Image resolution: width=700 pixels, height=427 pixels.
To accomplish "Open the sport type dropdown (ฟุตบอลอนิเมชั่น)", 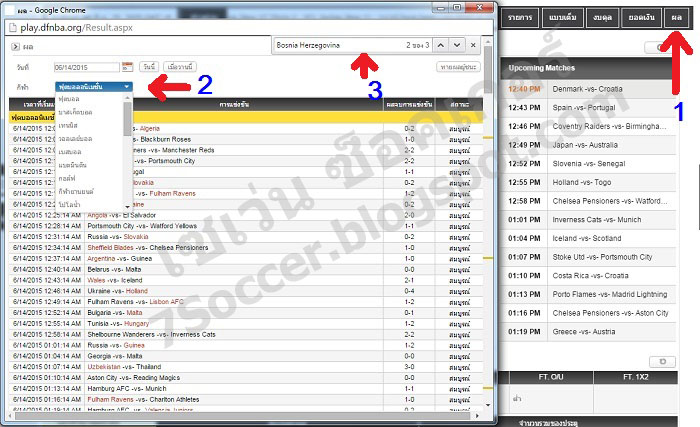I will pos(94,87).
